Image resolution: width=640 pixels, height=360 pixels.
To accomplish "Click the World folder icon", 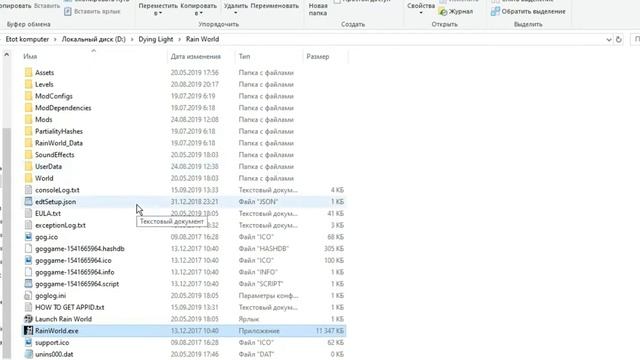I will [28, 178].
